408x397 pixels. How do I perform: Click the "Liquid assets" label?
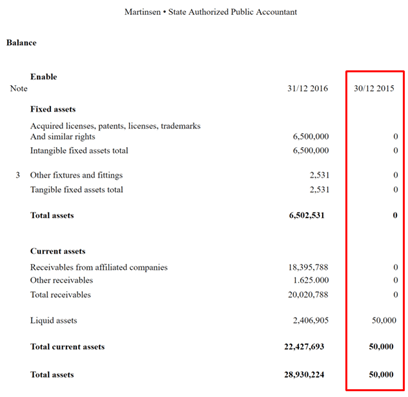(x=54, y=321)
